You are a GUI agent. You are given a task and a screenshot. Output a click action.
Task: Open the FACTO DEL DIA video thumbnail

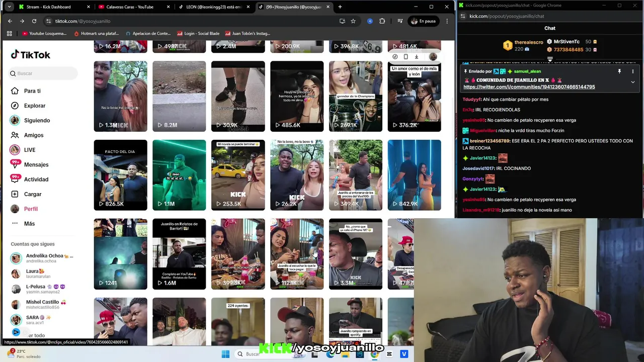120,175
